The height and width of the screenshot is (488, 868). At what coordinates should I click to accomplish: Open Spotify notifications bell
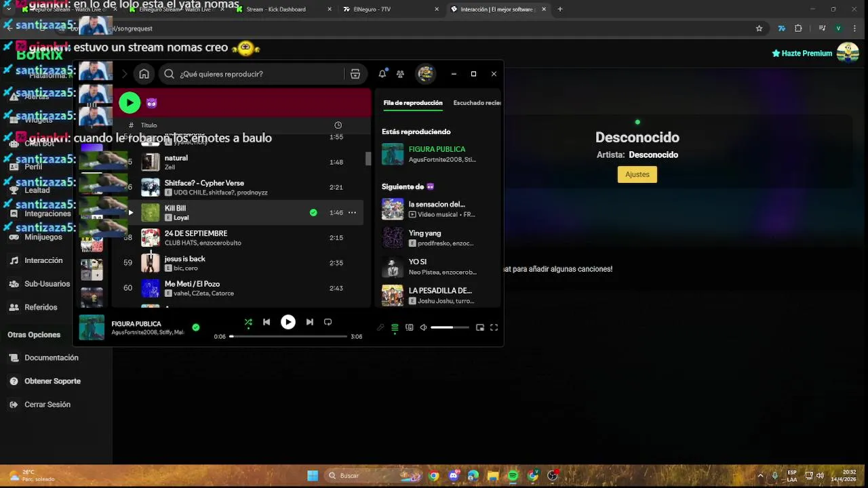(382, 74)
